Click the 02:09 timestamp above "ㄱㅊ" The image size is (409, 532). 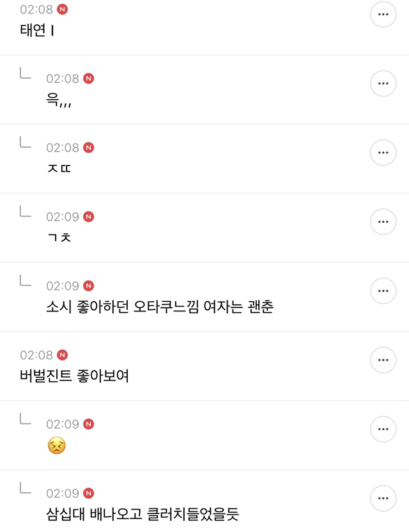click(x=63, y=217)
